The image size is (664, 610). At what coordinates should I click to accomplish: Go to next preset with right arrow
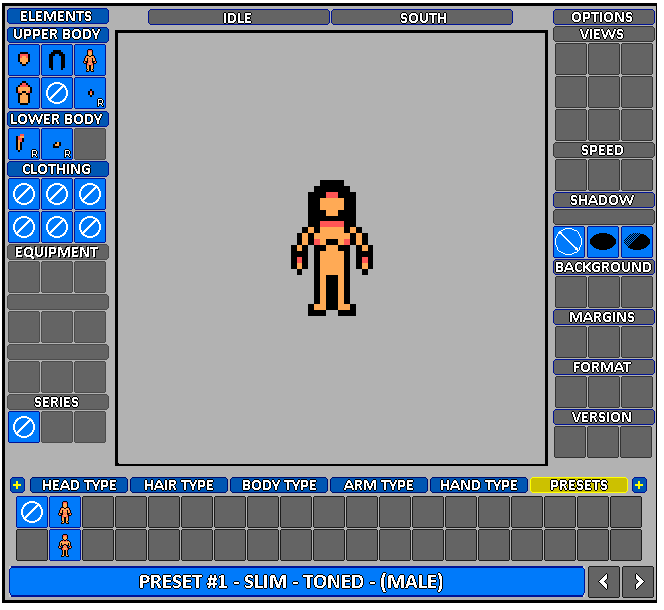[638, 582]
